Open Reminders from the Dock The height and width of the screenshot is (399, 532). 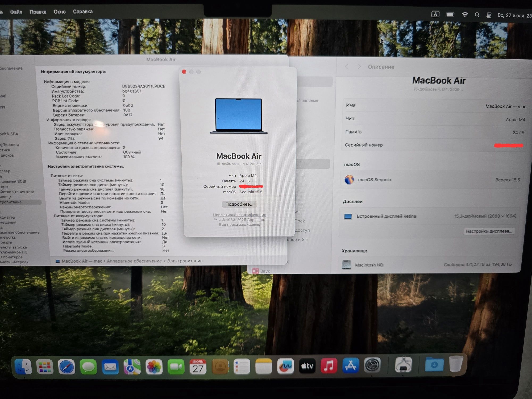(x=242, y=367)
